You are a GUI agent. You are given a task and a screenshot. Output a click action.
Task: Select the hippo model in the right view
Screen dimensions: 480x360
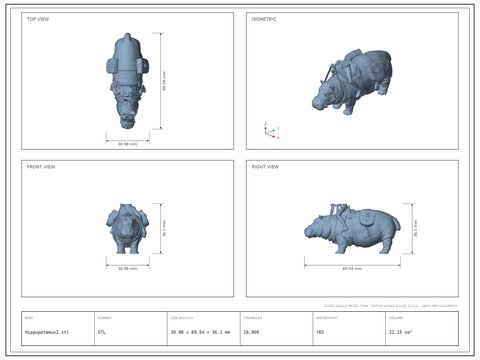pyautogui.click(x=352, y=229)
